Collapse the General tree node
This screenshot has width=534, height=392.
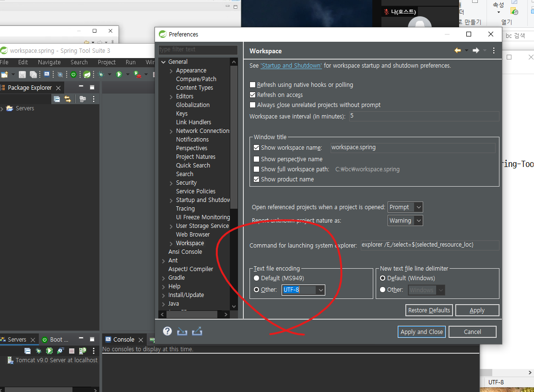164,62
